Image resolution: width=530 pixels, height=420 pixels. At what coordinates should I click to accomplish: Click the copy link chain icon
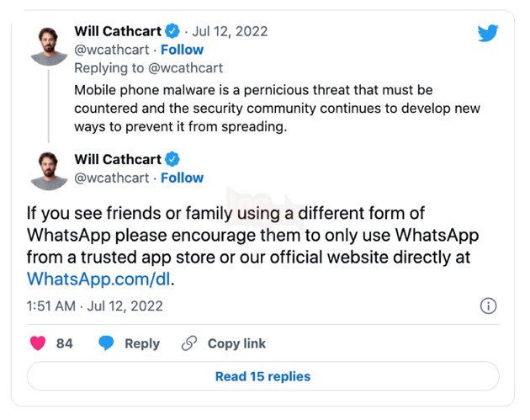point(190,343)
